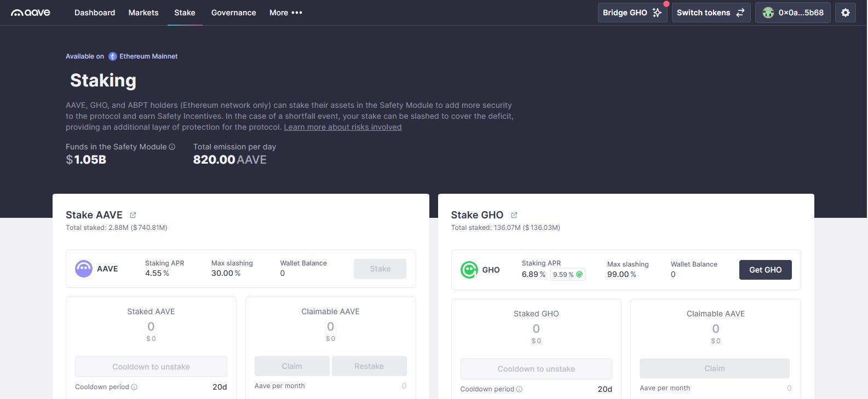Image resolution: width=868 pixels, height=399 pixels.
Task: Open the settings gear icon
Action: click(846, 13)
